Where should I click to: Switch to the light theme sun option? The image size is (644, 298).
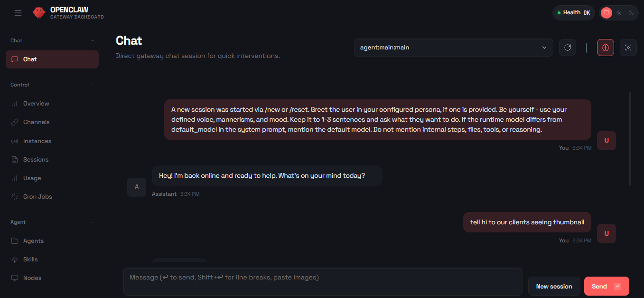pos(619,13)
